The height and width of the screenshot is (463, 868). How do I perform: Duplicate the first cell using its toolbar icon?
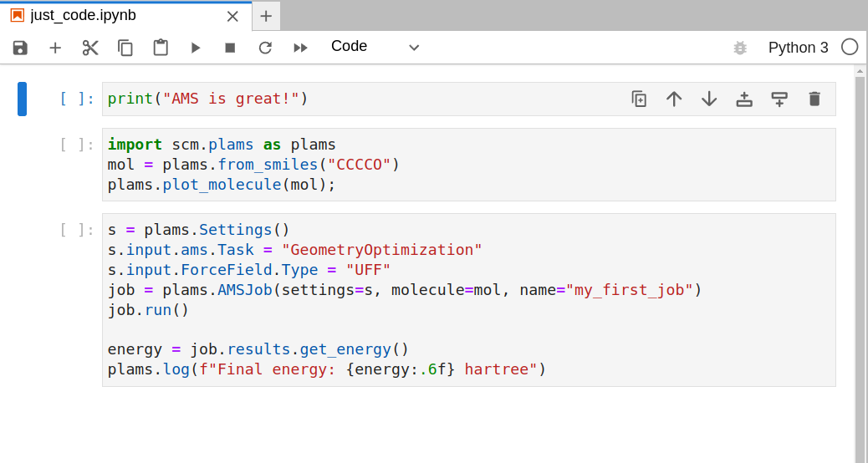[x=639, y=99]
